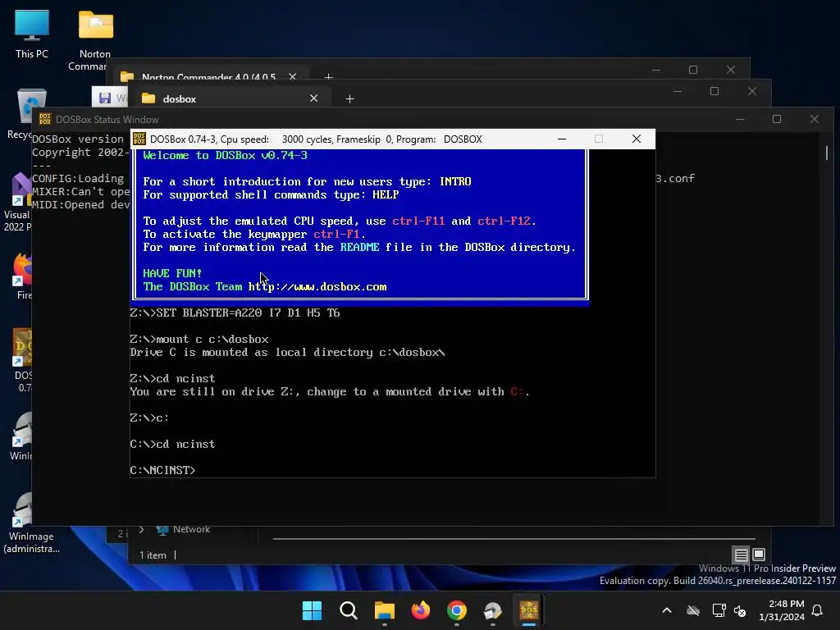The height and width of the screenshot is (630, 840).
Task: Close the DOSBox 0.74-3 window
Action: 637,139
